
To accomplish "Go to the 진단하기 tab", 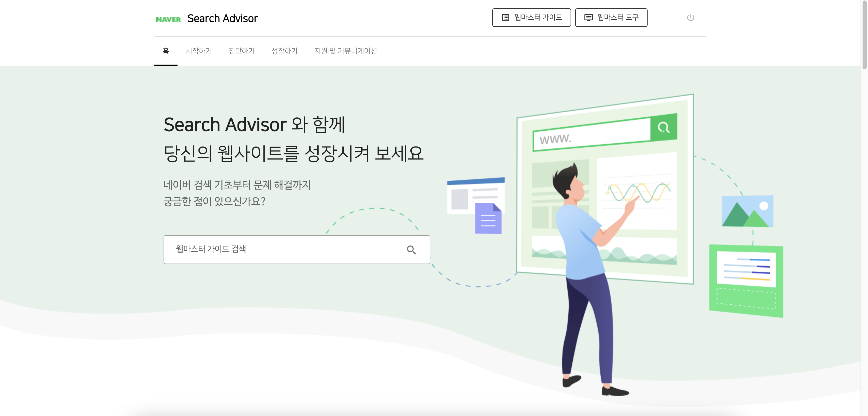I will point(242,51).
